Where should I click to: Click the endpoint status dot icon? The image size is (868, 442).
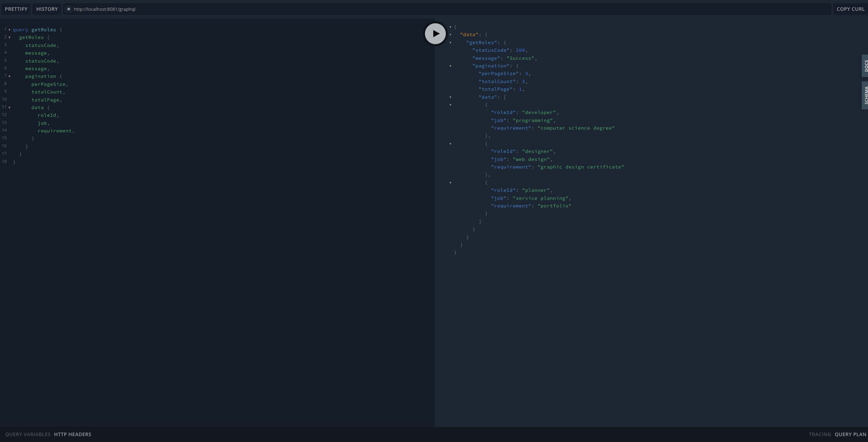[69, 9]
